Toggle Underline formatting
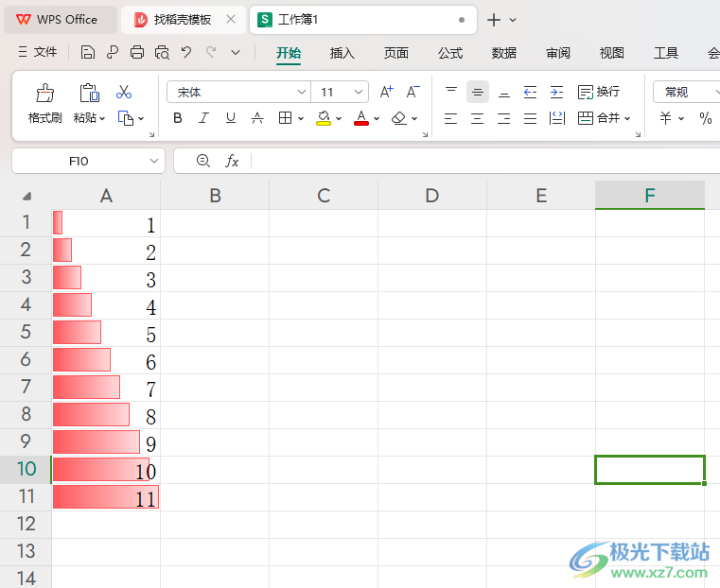This screenshot has height=588, width=720. click(x=230, y=118)
